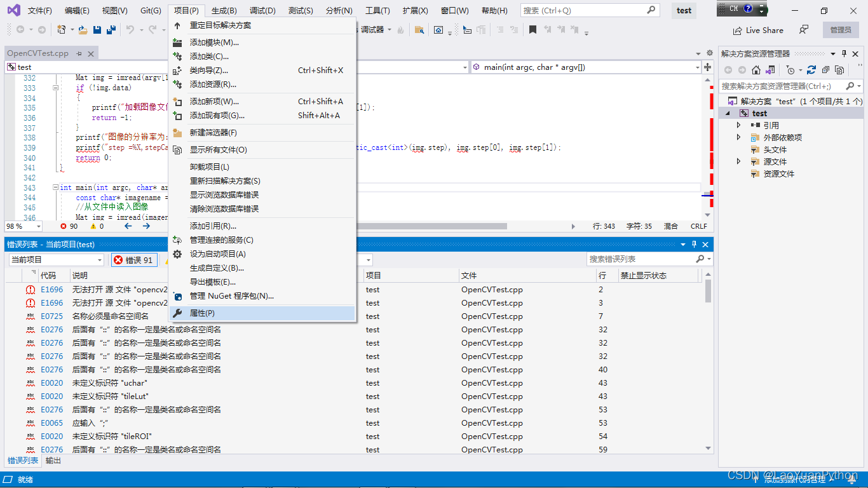The height and width of the screenshot is (488, 868).
Task: Click the bookmark toolbar icon
Action: (x=532, y=30)
